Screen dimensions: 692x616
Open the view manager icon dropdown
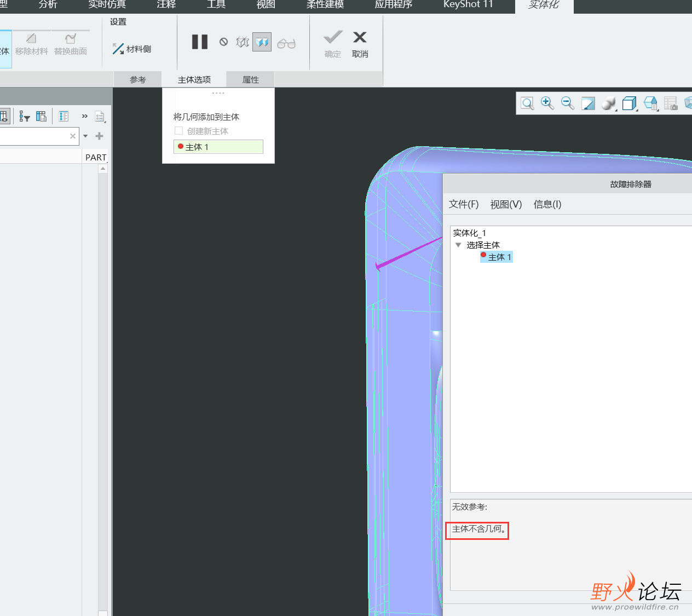650,103
